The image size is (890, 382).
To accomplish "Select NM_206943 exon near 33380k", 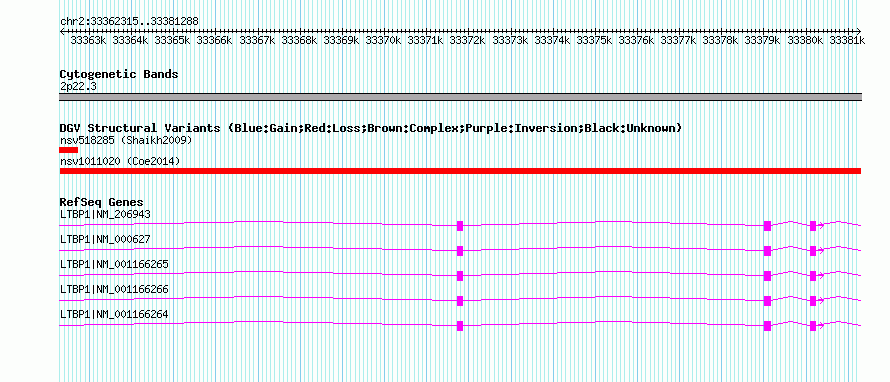I will point(813,226).
